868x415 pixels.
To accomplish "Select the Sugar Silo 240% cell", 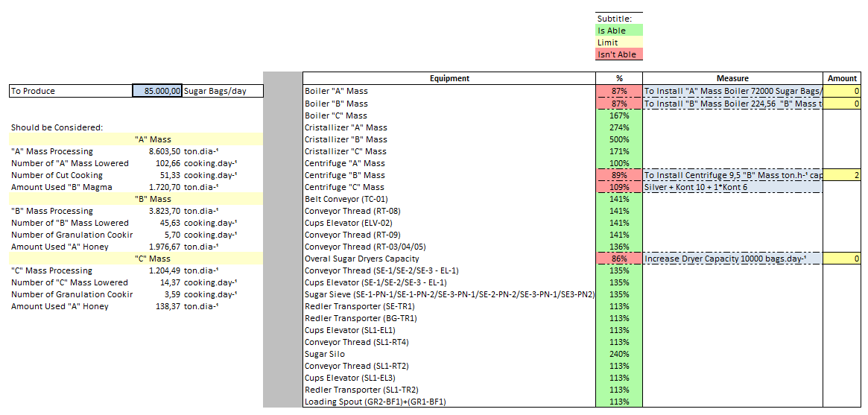I will coord(618,354).
